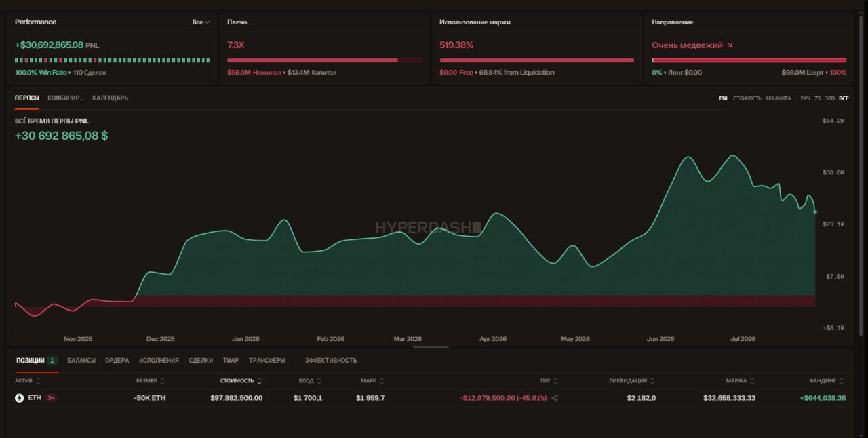The height and width of the screenshot is (438, 868).
Task: Switch the chart to Стоимость аккаунта
Action: point(762,98)
